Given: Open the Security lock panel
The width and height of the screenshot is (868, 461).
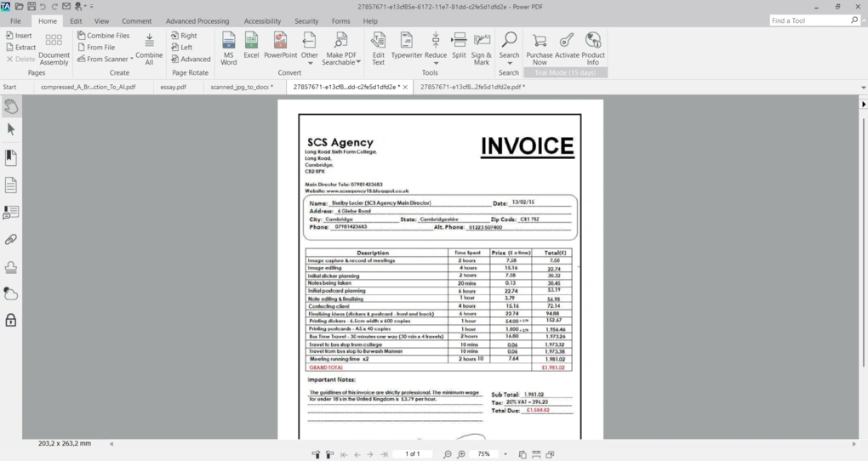Looking at the screenshot, I should 10,320.
